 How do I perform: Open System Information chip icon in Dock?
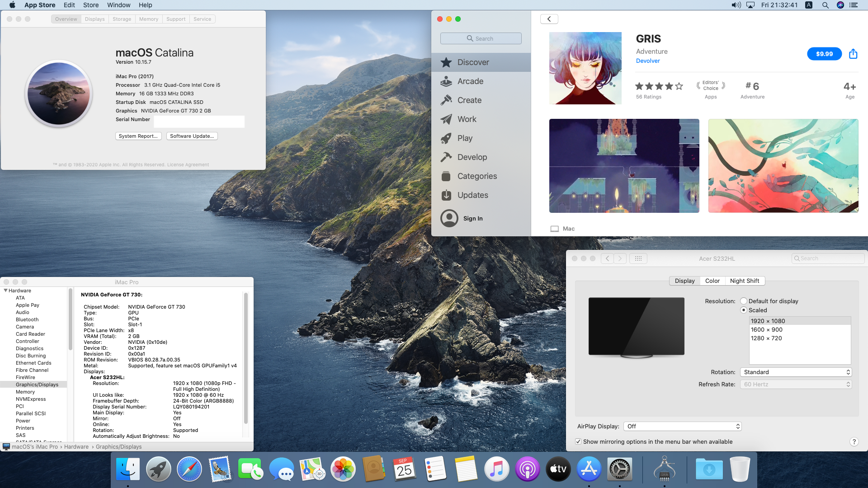pyautogui.click(x=665, y=469)
